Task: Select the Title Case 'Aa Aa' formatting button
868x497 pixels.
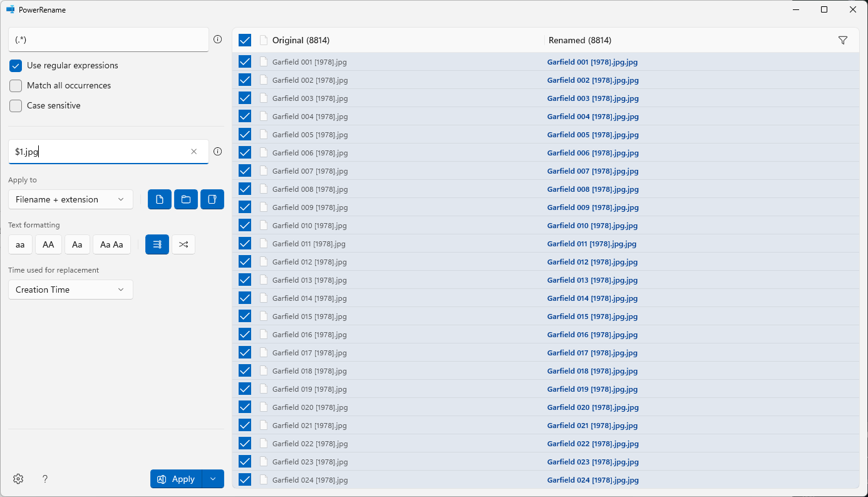Action: [x=112, y=244]
